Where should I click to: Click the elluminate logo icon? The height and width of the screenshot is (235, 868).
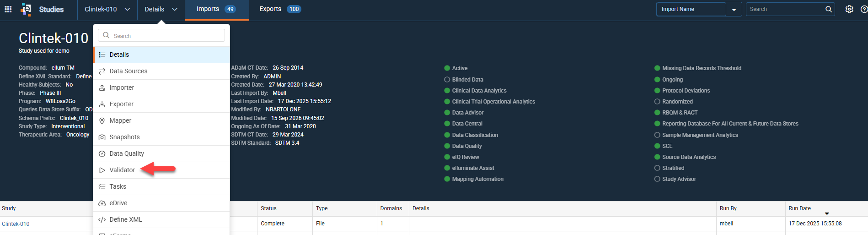[26, 9]
